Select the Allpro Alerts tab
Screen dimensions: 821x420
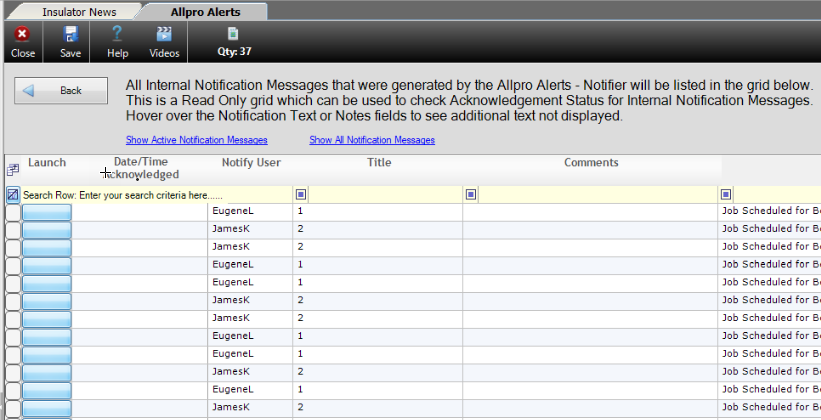205,12
